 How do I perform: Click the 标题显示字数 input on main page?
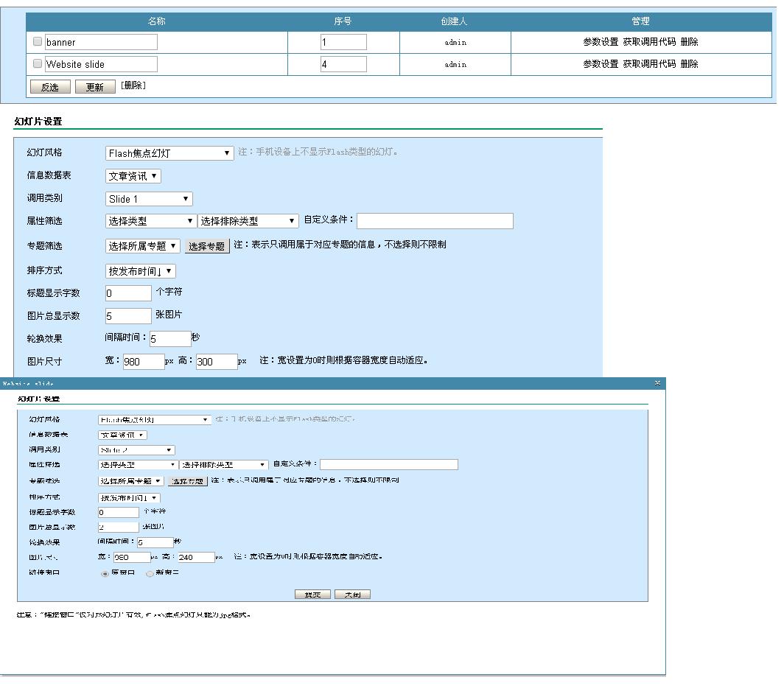(x=128, y=293)
